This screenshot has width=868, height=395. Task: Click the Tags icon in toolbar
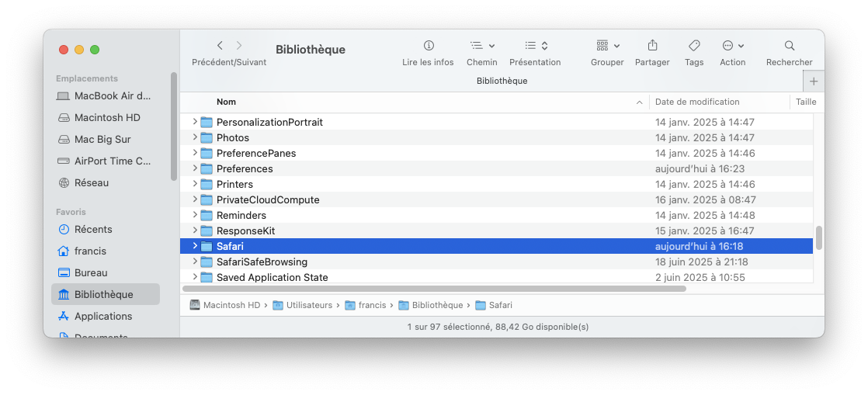[694, 46]
